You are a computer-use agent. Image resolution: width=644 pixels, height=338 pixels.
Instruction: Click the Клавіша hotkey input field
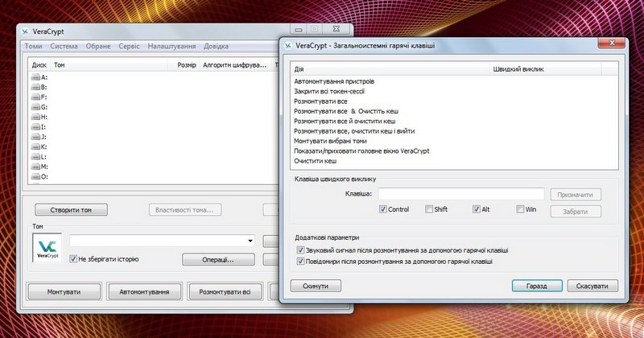(461, 194)
